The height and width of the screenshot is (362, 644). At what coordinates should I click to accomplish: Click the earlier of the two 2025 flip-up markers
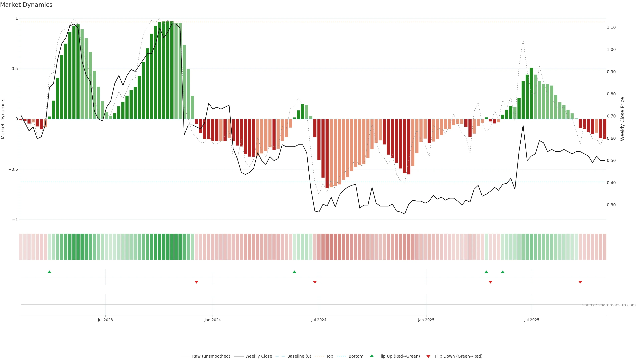coord(486,272)
